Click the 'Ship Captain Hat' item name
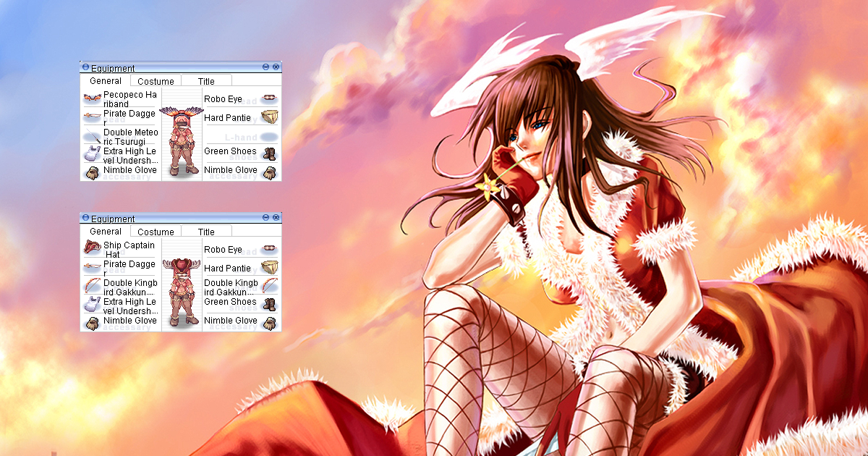The height and width of the screenshot is (456, 868). (x=129, y=250)
